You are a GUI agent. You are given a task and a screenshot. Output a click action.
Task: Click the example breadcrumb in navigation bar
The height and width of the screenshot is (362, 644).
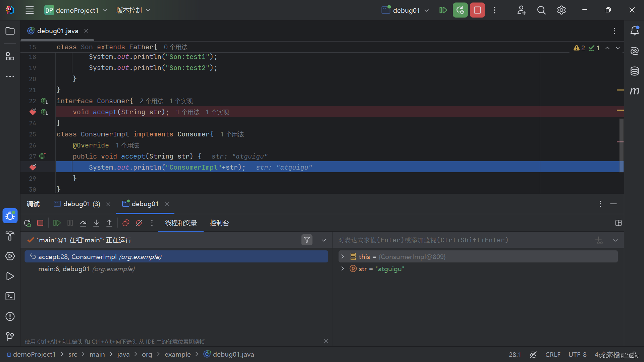click(x=177, y=354)
